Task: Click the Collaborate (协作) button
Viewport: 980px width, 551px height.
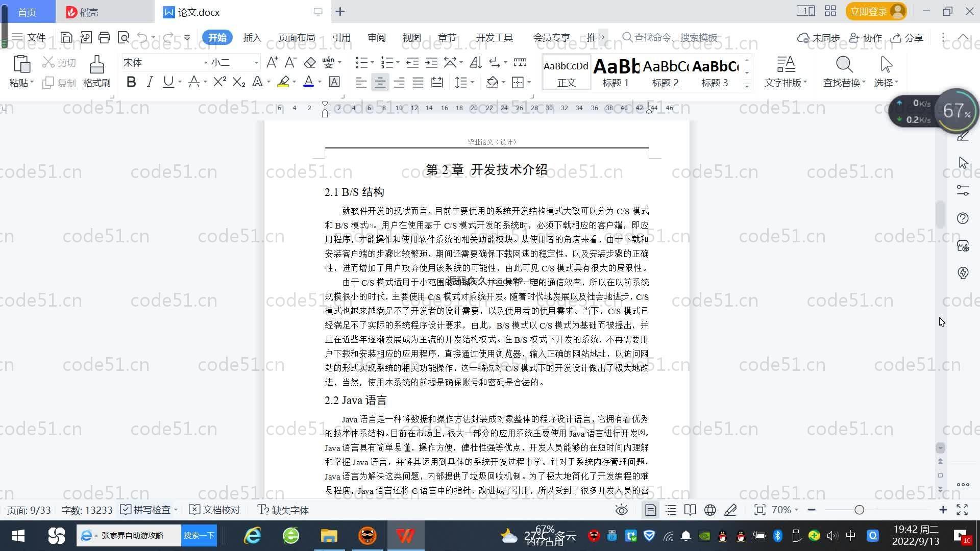Action: (866, 38)
